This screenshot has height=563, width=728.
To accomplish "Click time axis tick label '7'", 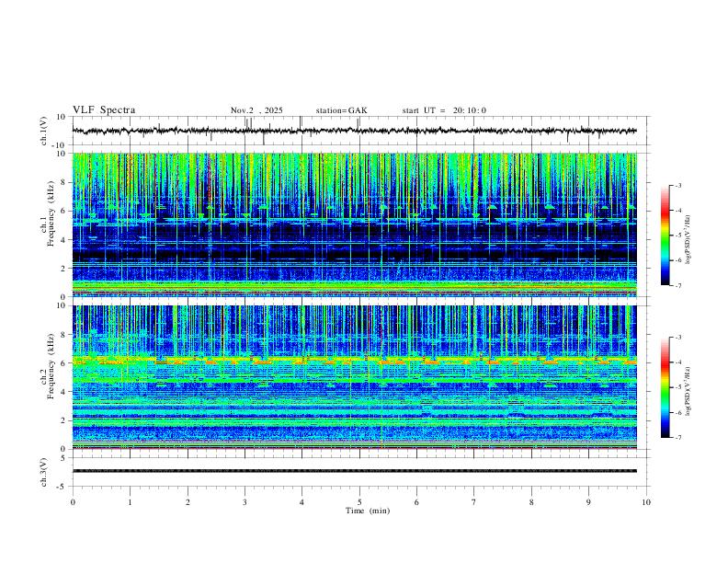I will [x=474, y=502].
